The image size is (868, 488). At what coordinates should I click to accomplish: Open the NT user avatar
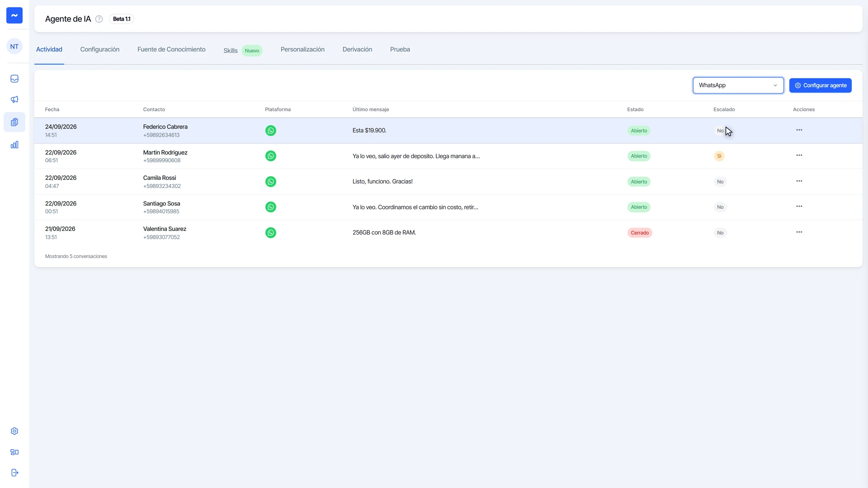(x=14, y=47)
